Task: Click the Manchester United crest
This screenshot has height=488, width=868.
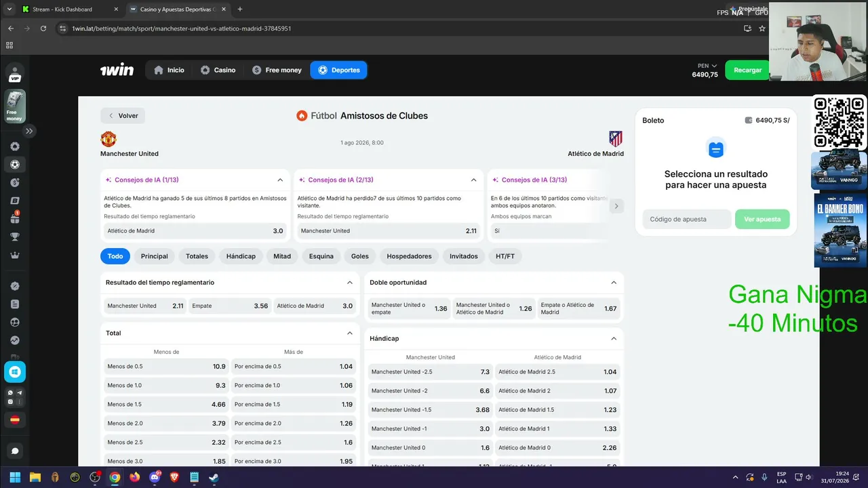Action: [x=108, y=139]
